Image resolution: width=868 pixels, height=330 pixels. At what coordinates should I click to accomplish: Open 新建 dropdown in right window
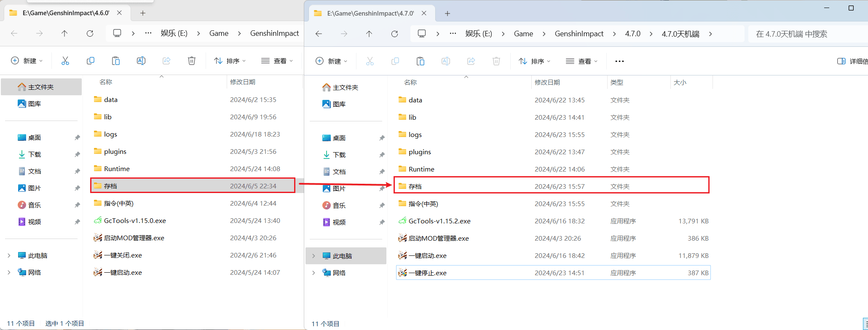(x=332, y=61)
